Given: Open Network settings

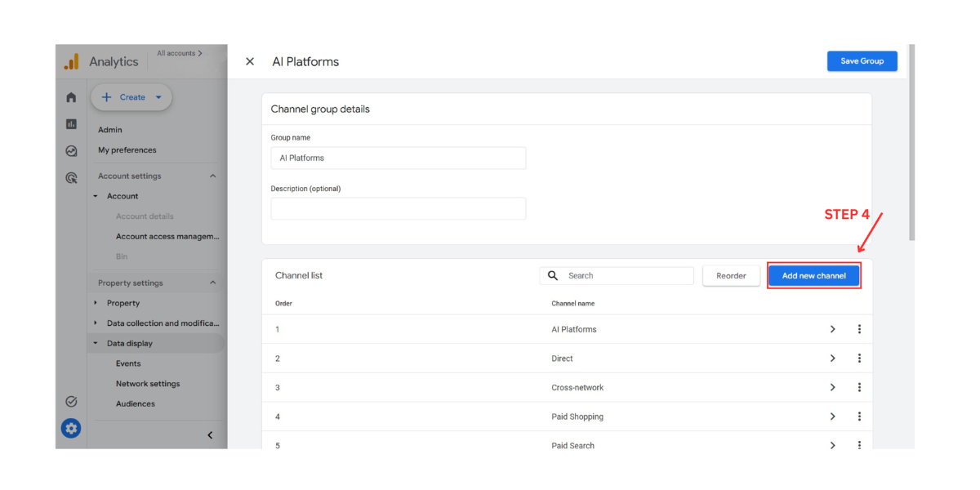Looking at the screenshot, I should (148, 384).
